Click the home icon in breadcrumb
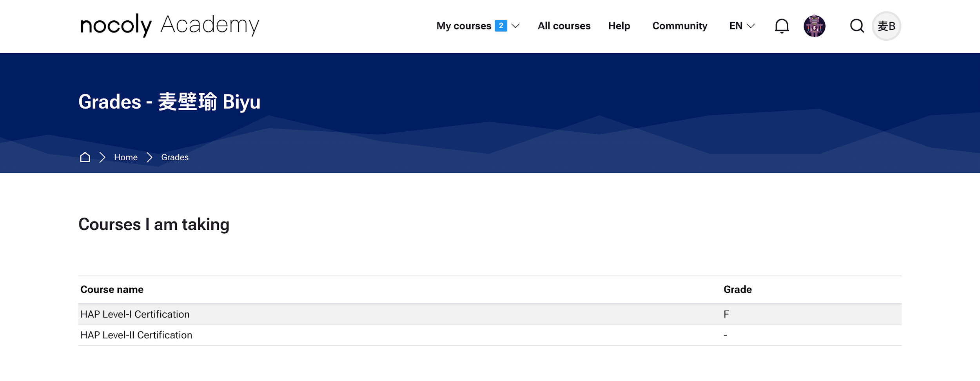The height and width of the screenshot is (381, 980). tap(85, 157)
